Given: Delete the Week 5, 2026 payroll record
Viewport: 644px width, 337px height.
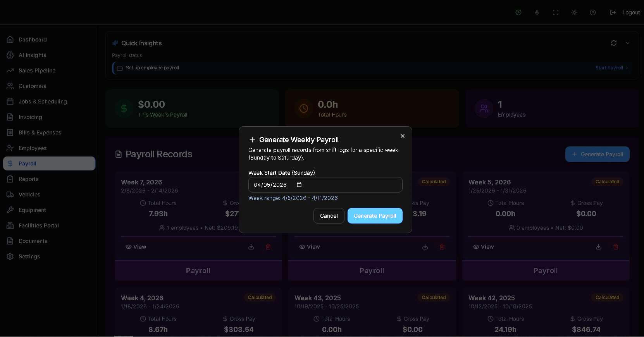Looking at the screenshot, I should tap(616, 247).
